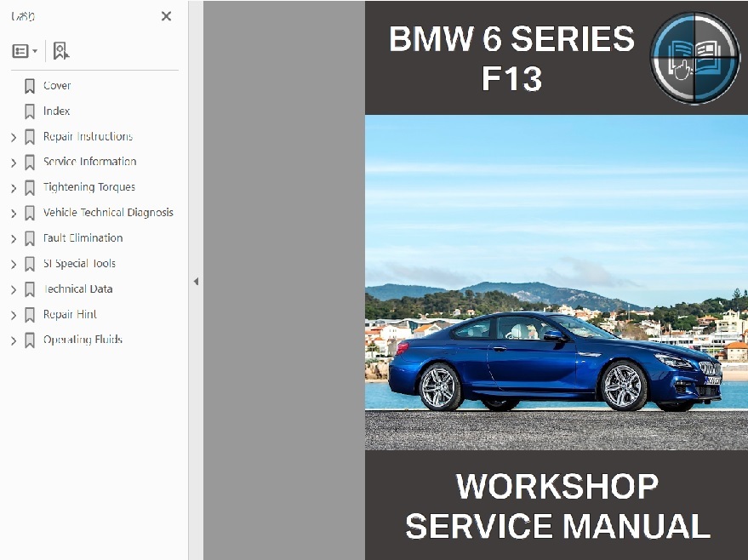The image size is (748, 560).
Task: Click the bookmark icon beside Repair Hint
Action: 30,314
